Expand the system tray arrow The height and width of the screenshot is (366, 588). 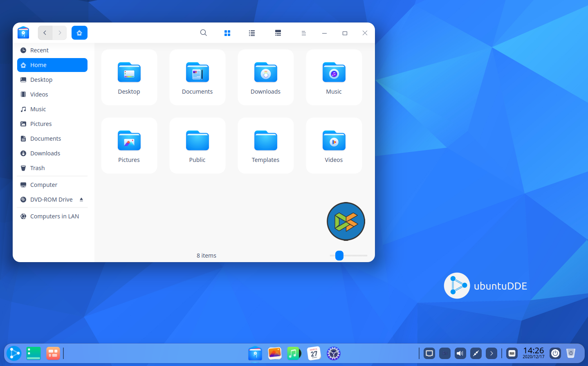point(491,353)
